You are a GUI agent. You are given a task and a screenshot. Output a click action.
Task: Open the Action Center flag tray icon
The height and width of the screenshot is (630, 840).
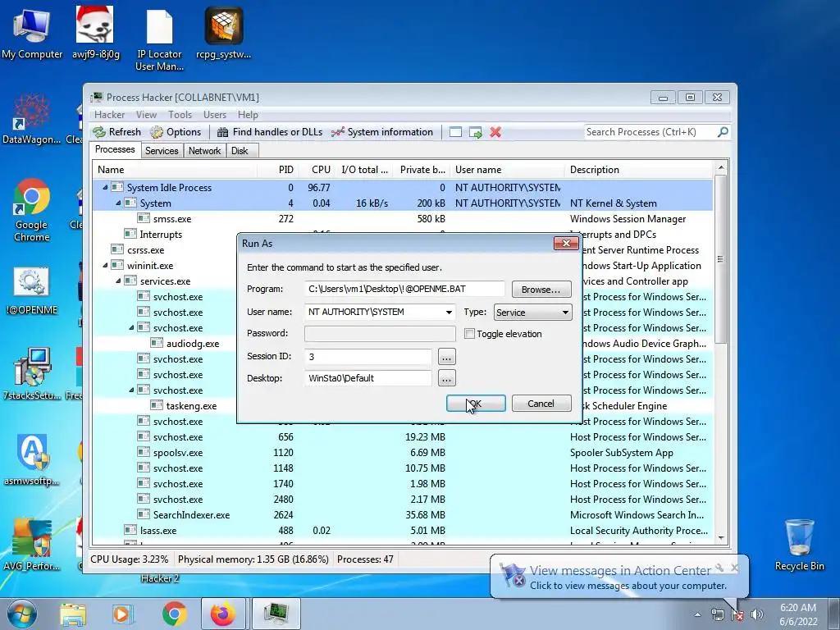(x=737, y=614)
